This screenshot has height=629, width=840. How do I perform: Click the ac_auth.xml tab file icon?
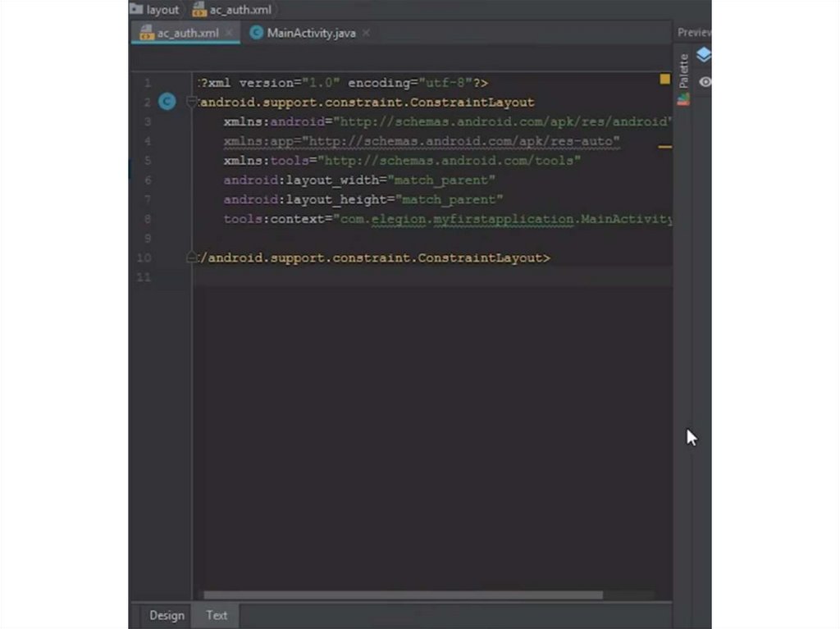click(146, 34)
